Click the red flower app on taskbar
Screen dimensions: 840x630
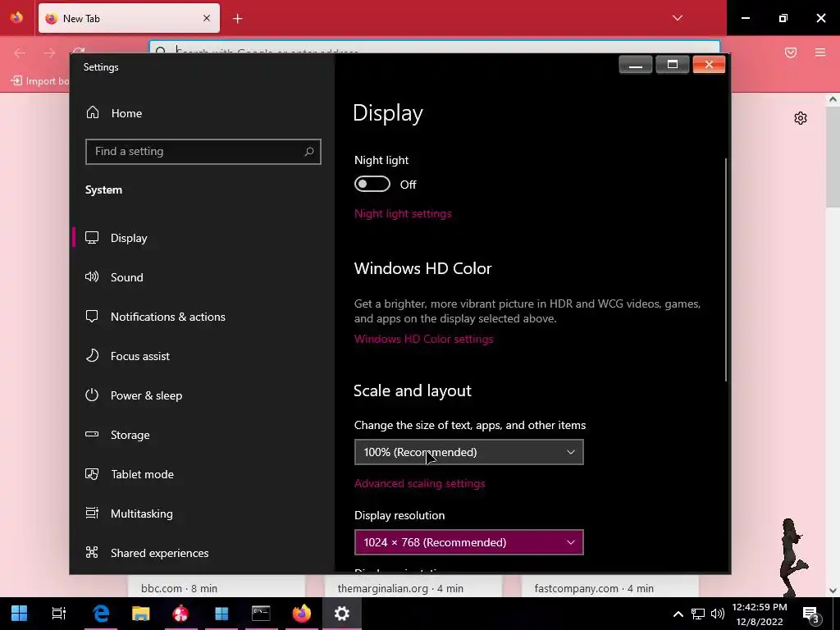[180, 613]
